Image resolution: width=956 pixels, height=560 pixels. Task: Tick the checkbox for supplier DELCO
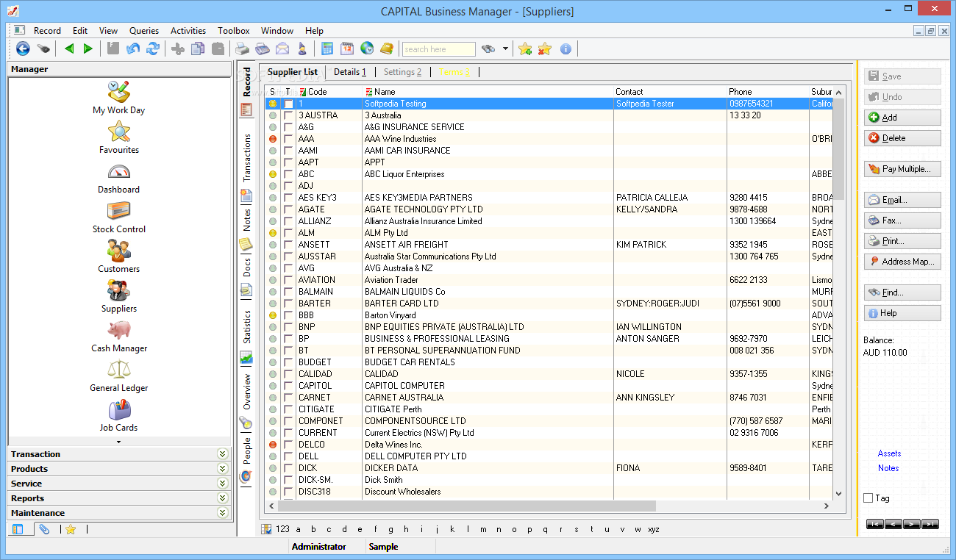pos(288,445)
